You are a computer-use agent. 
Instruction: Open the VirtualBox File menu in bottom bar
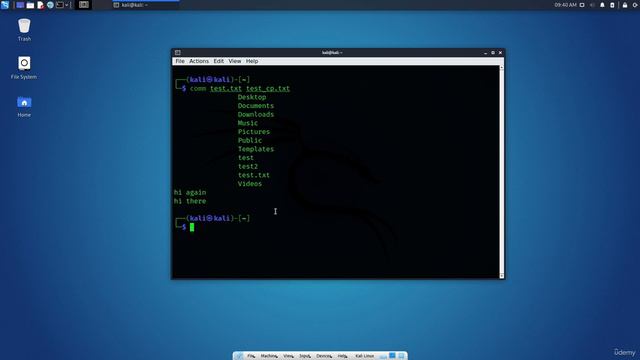pos(251,356)
